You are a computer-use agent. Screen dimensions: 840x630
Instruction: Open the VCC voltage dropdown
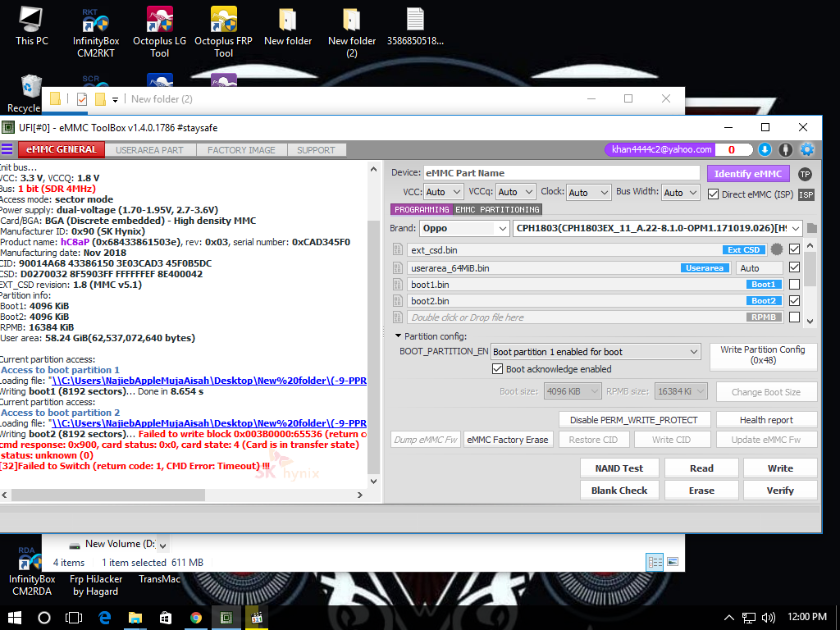pyautogui.click(x=444, y=192)
